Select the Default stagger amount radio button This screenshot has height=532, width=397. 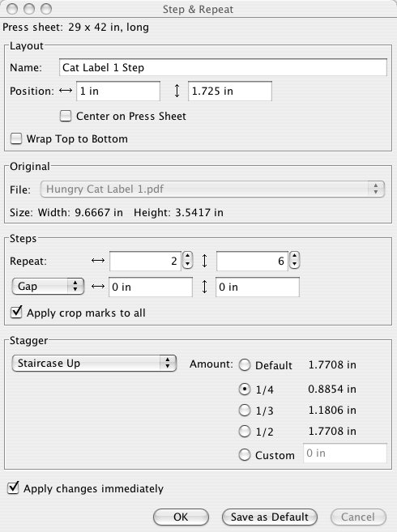[x=245, y=365]
